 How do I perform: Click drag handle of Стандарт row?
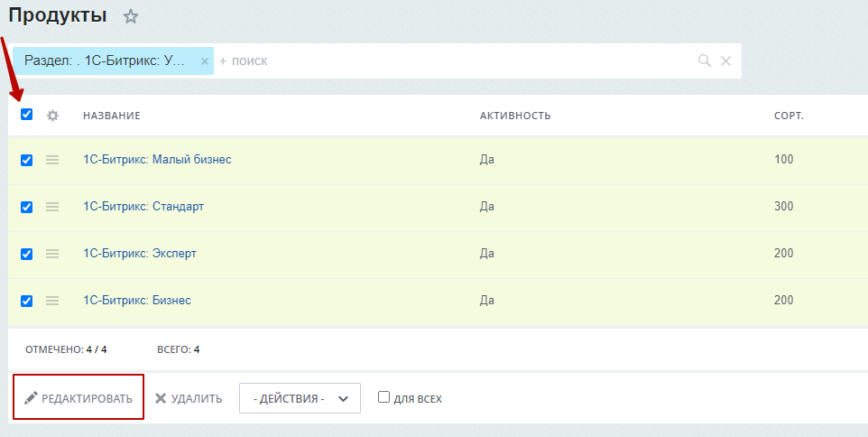click(52, 207)
